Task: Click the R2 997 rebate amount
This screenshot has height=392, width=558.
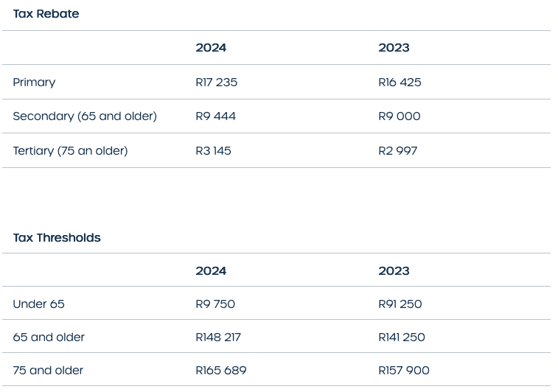Action: coord(397,151)
